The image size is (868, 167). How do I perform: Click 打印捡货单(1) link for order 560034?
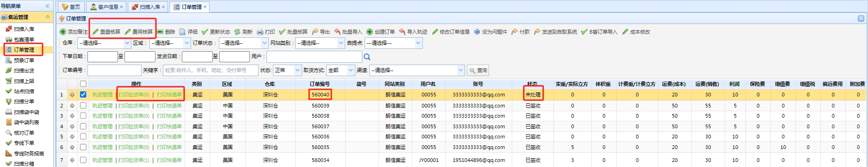click(x=134, y=160)
